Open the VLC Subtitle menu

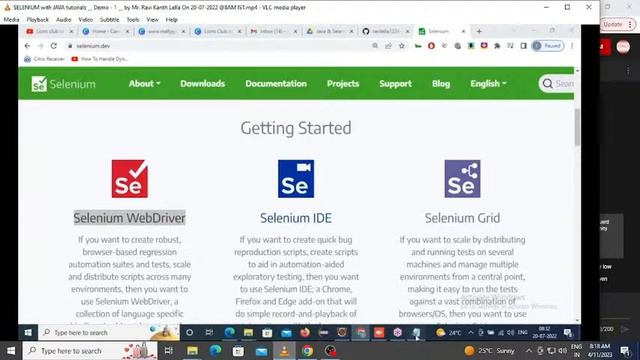pos(109,20)
